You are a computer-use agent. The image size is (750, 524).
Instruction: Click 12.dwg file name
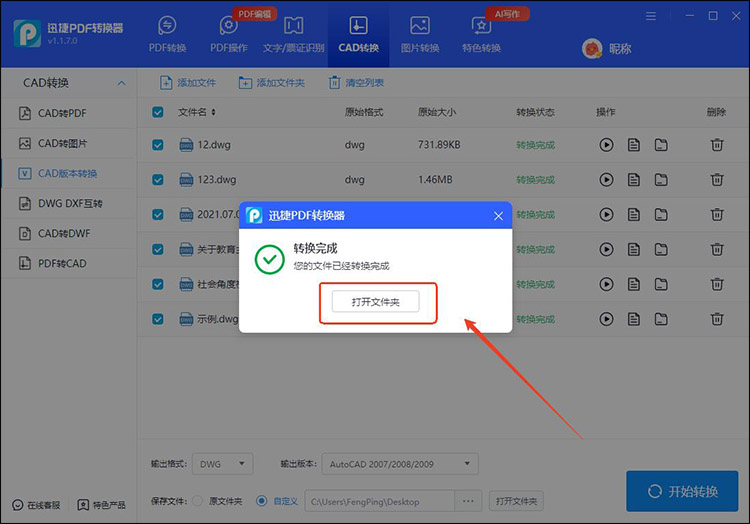(214, 145)
